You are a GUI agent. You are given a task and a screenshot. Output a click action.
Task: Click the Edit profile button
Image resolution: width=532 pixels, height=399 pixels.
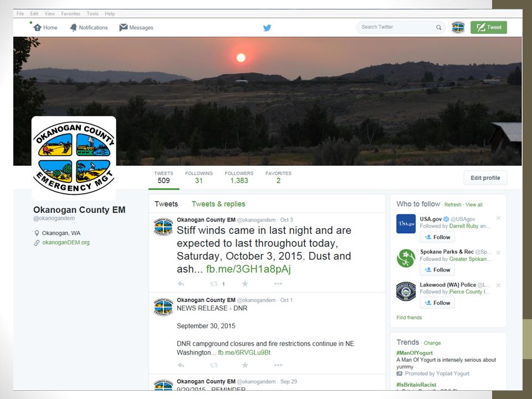[x=485, y=178]
